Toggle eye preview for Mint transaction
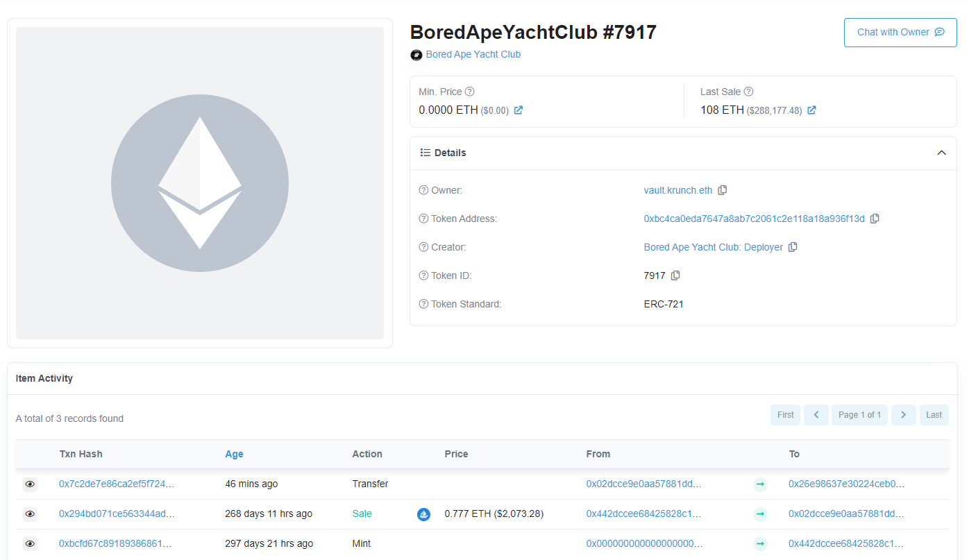The image size is (969, 560). pyautogui.click(x=30, y=544)
